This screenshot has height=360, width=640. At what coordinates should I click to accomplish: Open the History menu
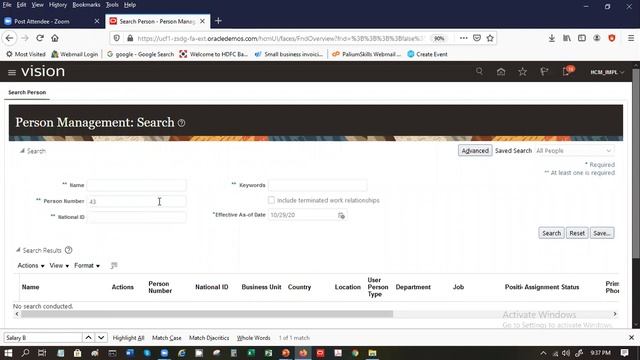(x=58, y=5)
